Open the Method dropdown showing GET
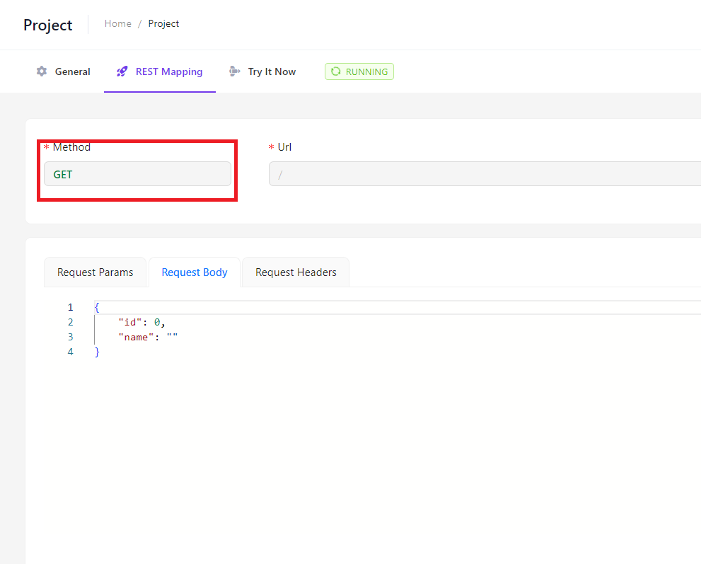The height and width of the screenshot is (564, 728). tap(137, 174)
